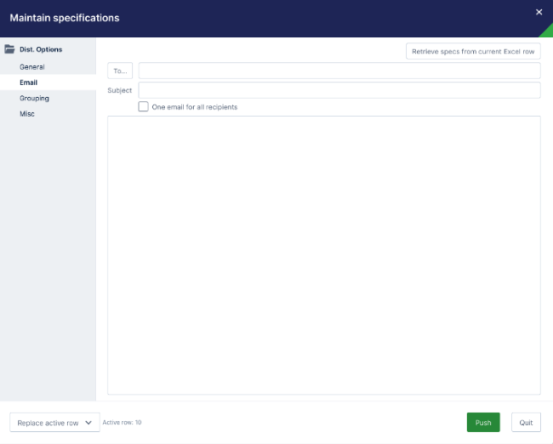Open the Replace active row dropdown
This screenshot has width=553, height=444.
(55, 422)
